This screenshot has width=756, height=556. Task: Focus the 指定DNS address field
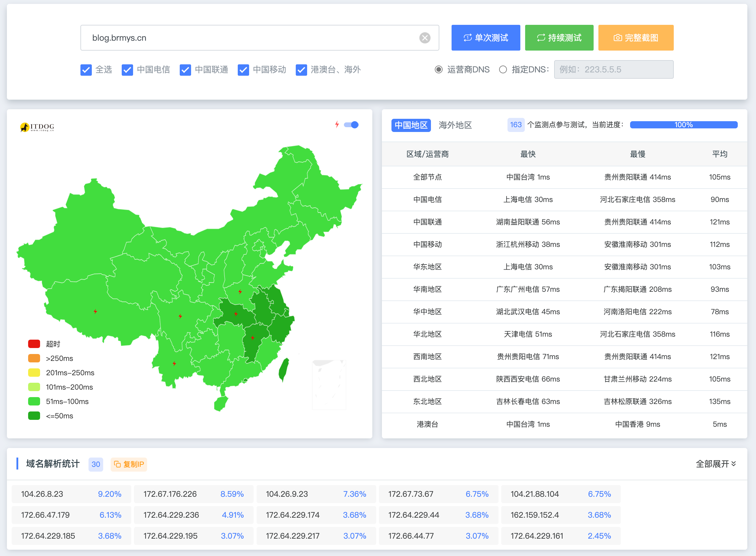click(x=614, y=69)
